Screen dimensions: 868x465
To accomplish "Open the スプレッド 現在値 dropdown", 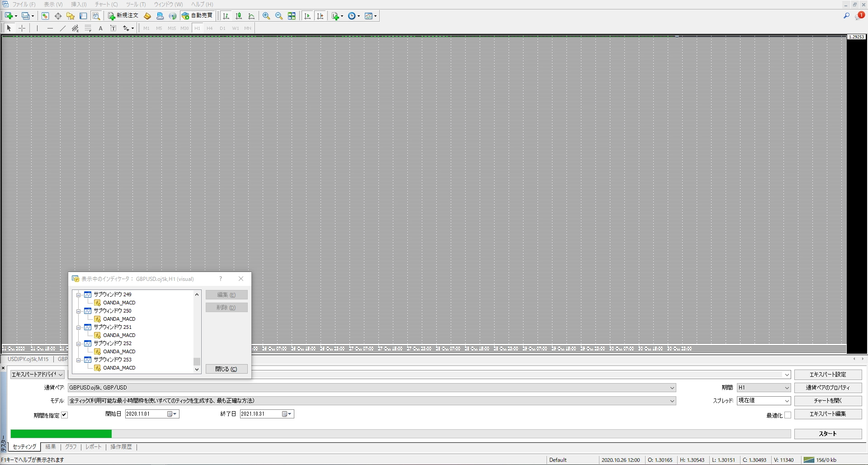I will tap(787, 401).
